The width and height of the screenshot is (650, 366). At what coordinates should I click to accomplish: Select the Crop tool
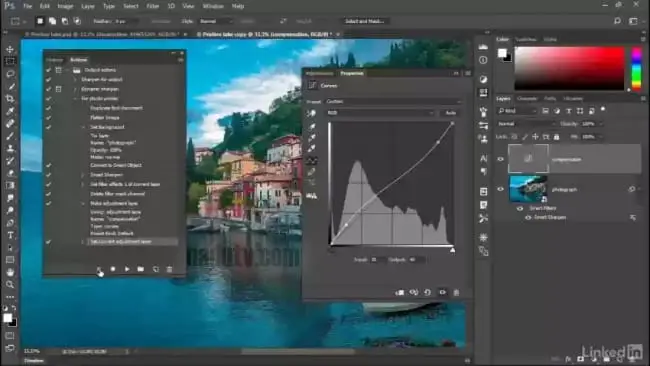(10, 99)
